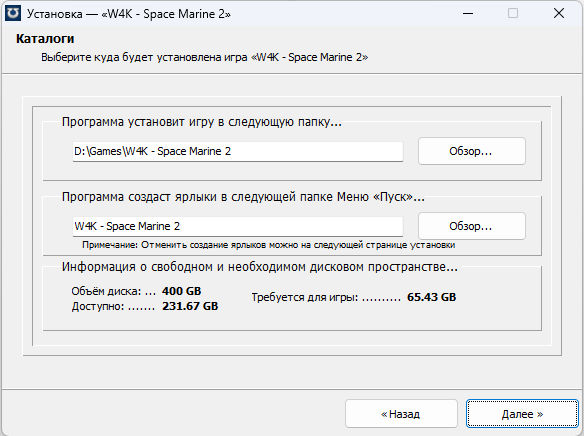Click the subtitle Выберите куда будет установлена игра
Viewport: 584px width, 436px height.
click(x=204, y=57)
